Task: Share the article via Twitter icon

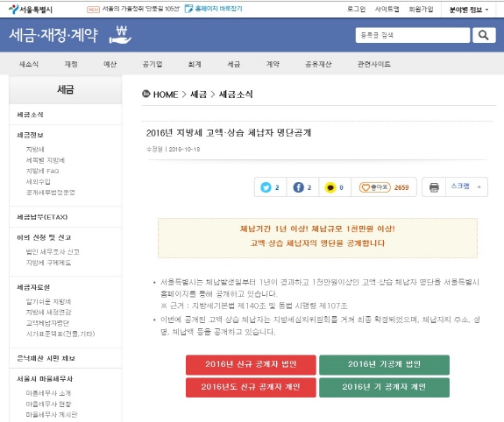Action: point(266,187)
